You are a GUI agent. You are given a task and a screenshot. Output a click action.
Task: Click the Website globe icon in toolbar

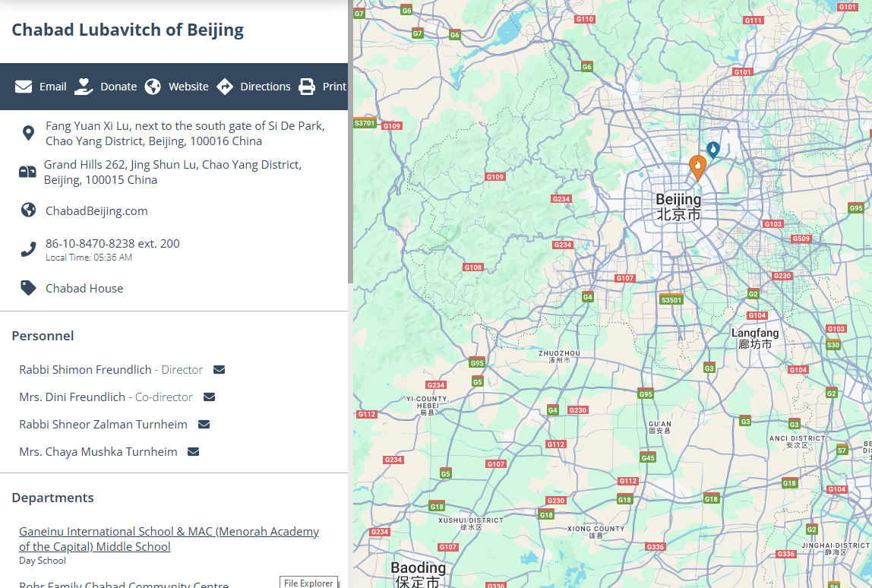pos(153,87)
